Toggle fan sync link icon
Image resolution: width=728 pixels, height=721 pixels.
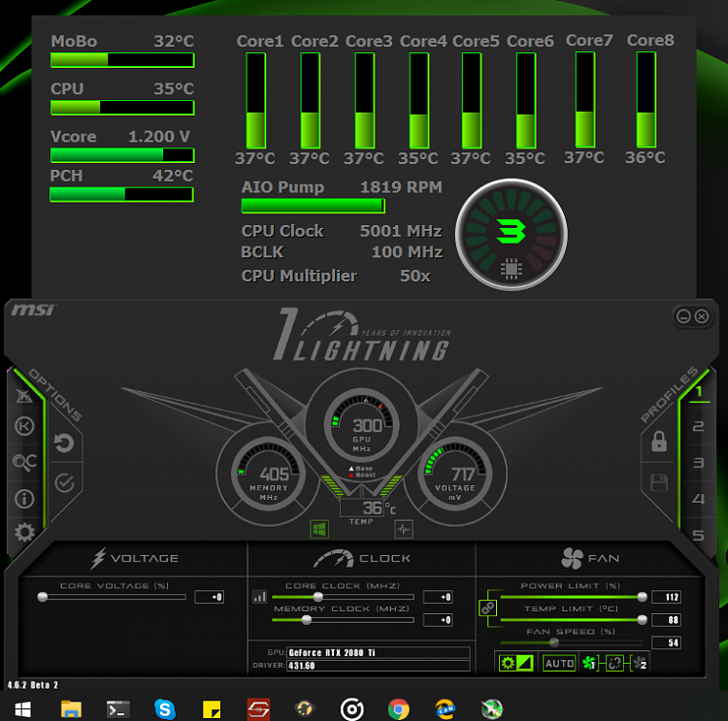614,663
